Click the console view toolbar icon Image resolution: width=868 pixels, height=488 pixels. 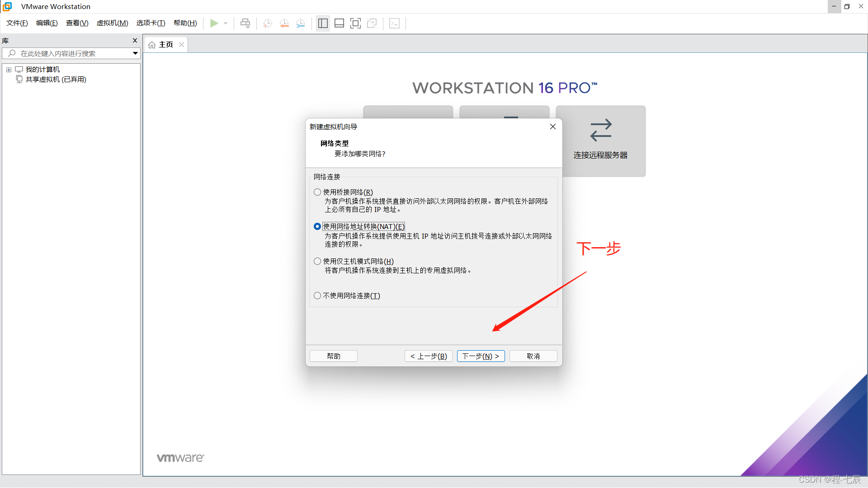[394, 23]
